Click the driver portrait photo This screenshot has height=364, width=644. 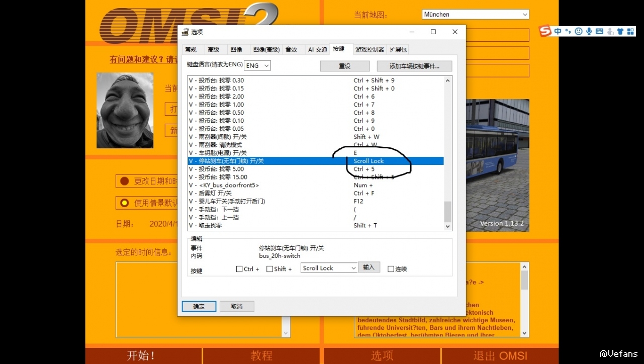125,111
